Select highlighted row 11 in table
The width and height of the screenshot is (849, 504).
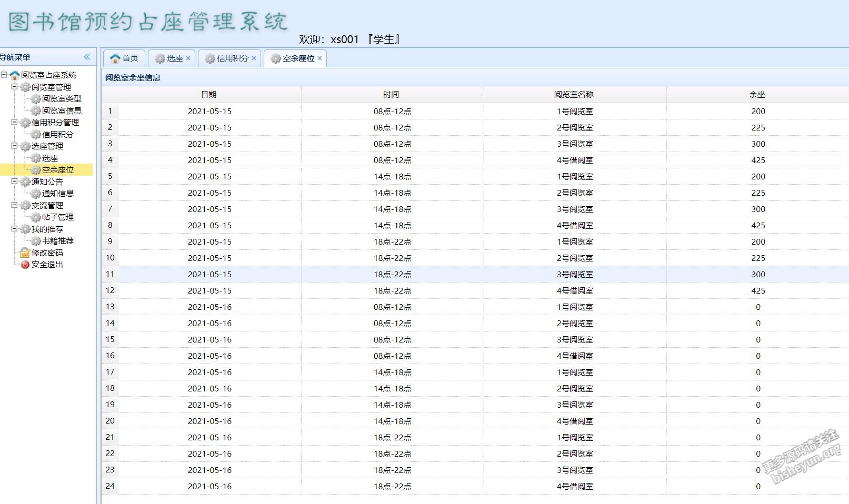pyautogui.click(x=475, y=274)
